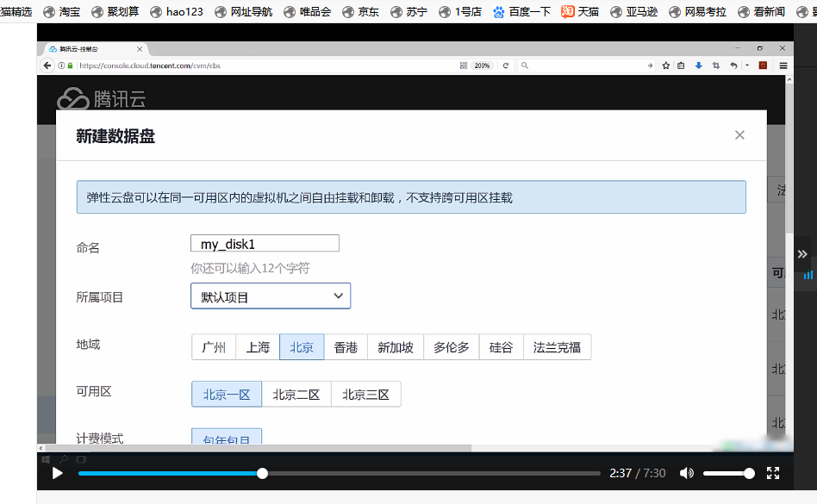Click the blue bar chart icon
817x504 pixels.
click(x=808, y=275)
